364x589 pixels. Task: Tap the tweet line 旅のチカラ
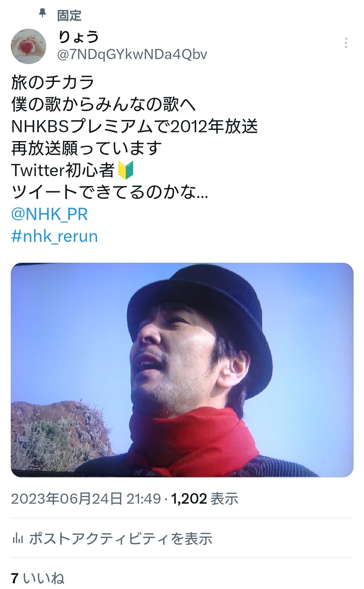tap(53, 83)
